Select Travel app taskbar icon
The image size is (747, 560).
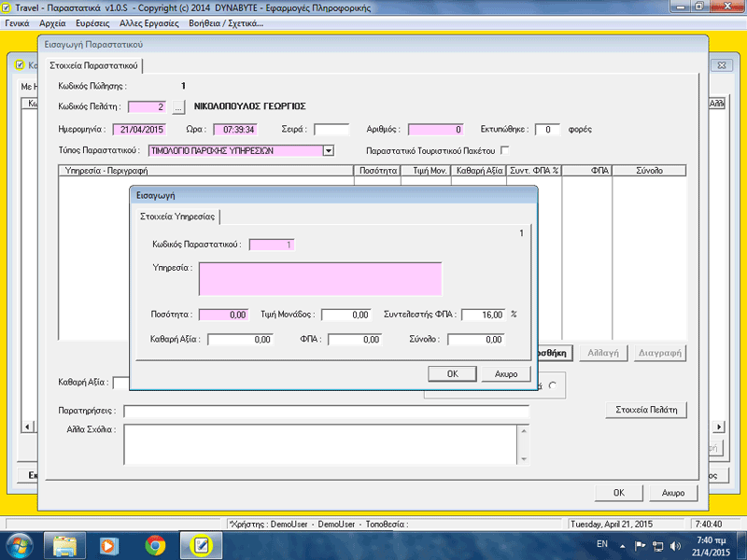tap(201, 546)
